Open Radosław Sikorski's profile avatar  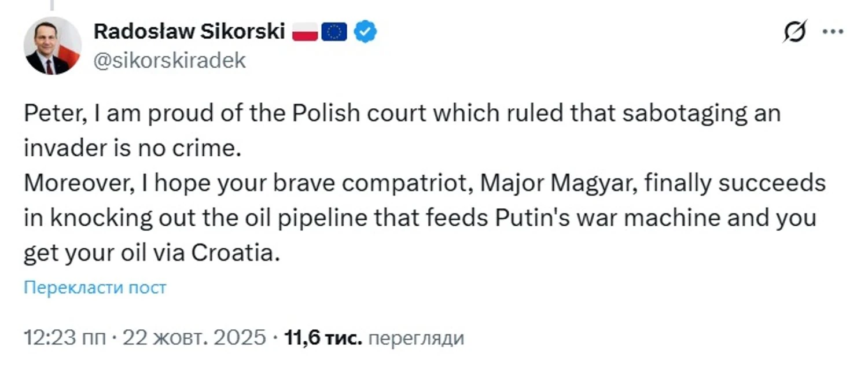[52, 46]
